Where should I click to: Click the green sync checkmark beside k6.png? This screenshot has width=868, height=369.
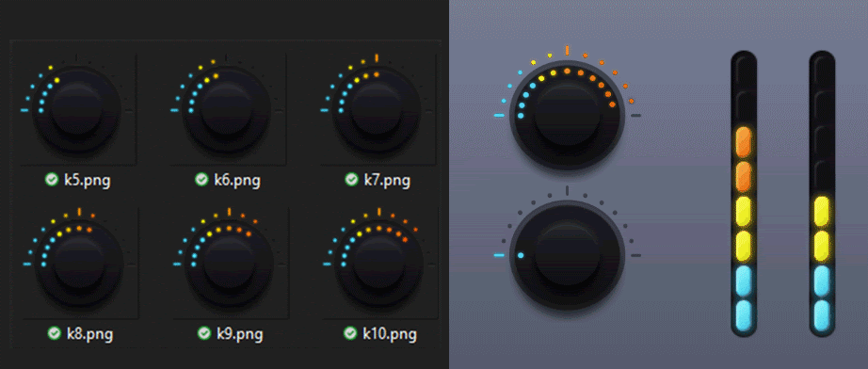point(201,179)
